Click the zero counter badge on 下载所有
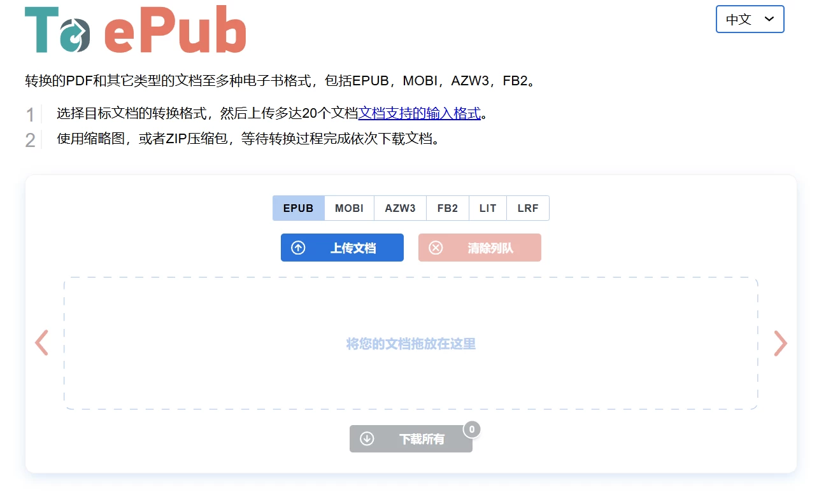This screenshot has height=504, width=833. tap(472, 430)
